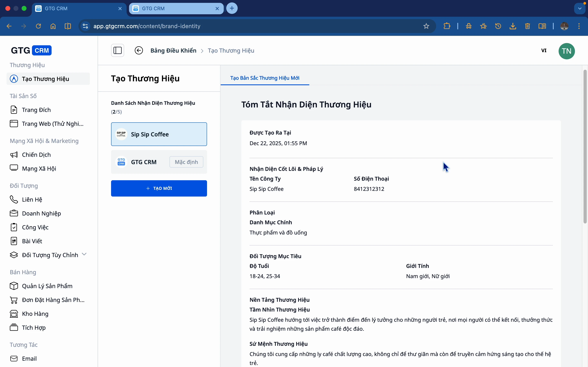This screenshot has height=367, width=588.
Task: Expand the Đối Tượng Tùy Chỉnh chevron
Action: click(x=84, y=254)
